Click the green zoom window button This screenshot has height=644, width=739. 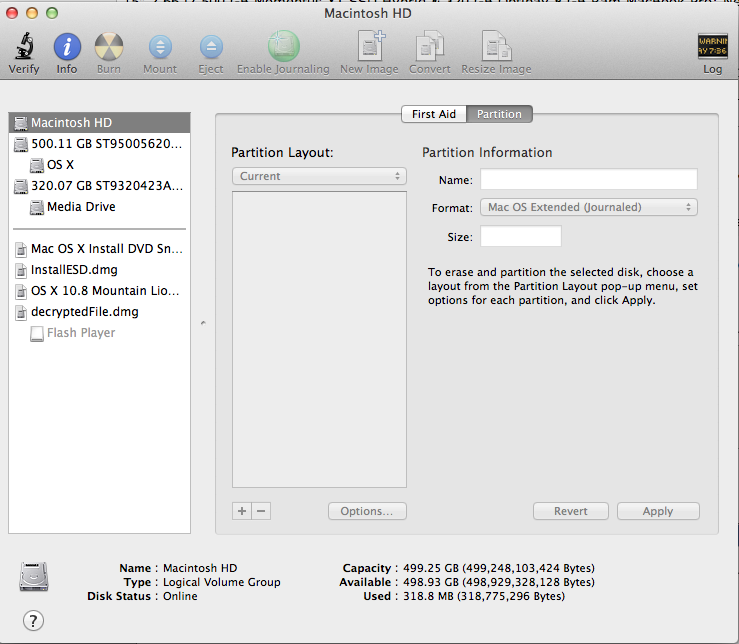pyautogui.click(x=52, y=13)
